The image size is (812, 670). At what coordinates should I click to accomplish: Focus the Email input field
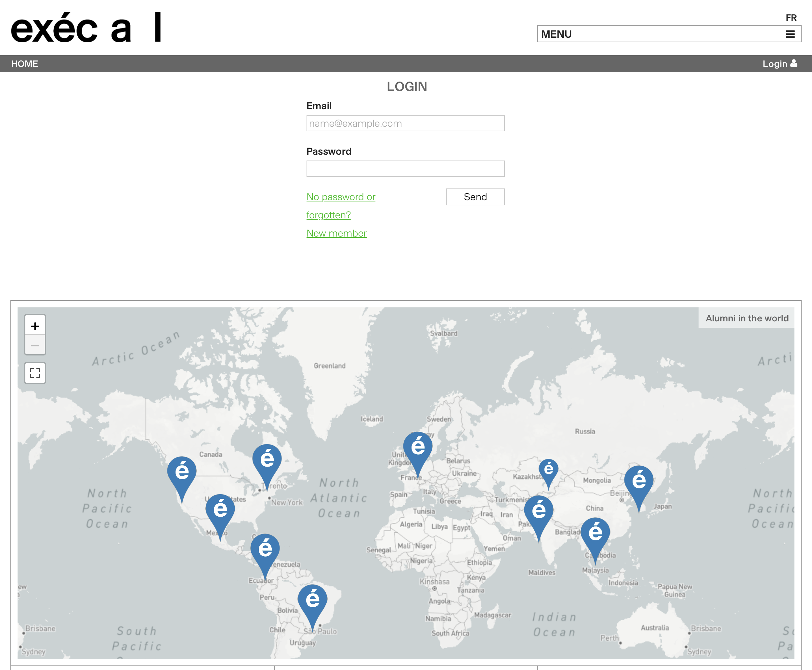pos(405,123)
